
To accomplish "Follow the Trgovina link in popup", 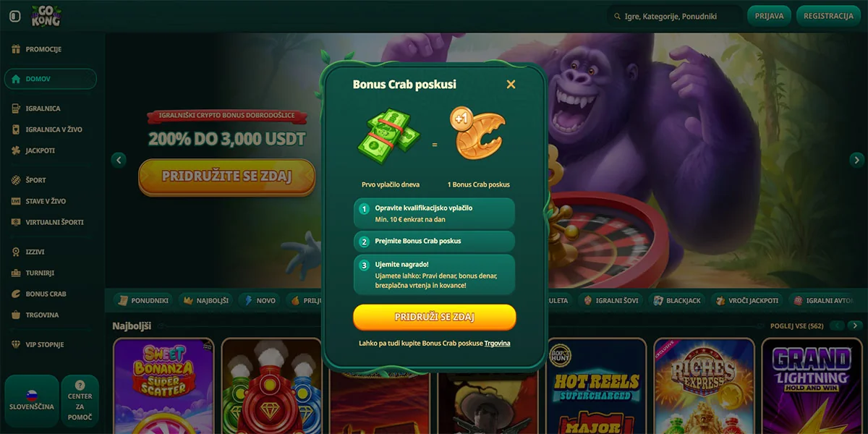I will click(x=498, y=343).
